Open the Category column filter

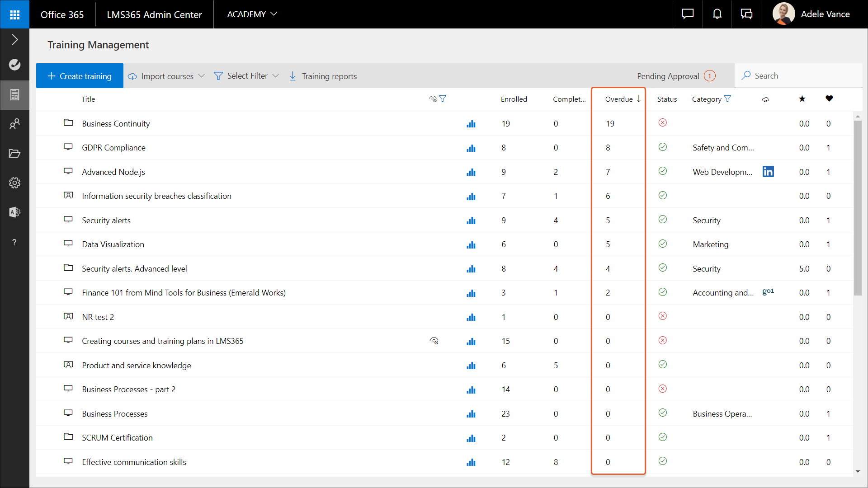pyautogui.click(x=727, y=99)
